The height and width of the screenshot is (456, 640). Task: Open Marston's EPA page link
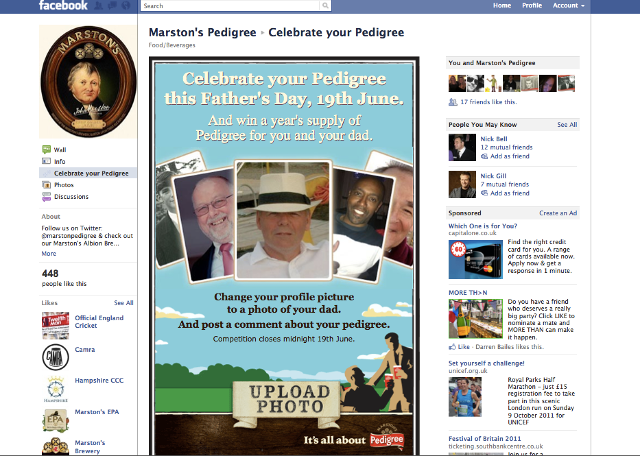[97, 412]
